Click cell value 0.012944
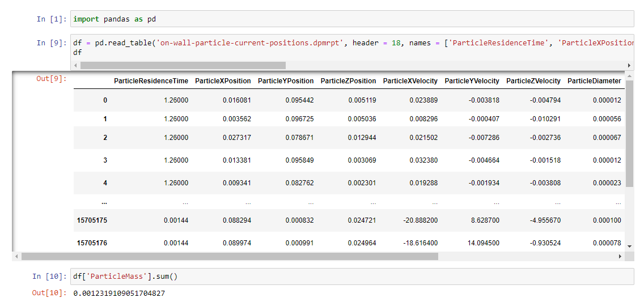This screenshot has width=644, height=302. pos(362,138)
